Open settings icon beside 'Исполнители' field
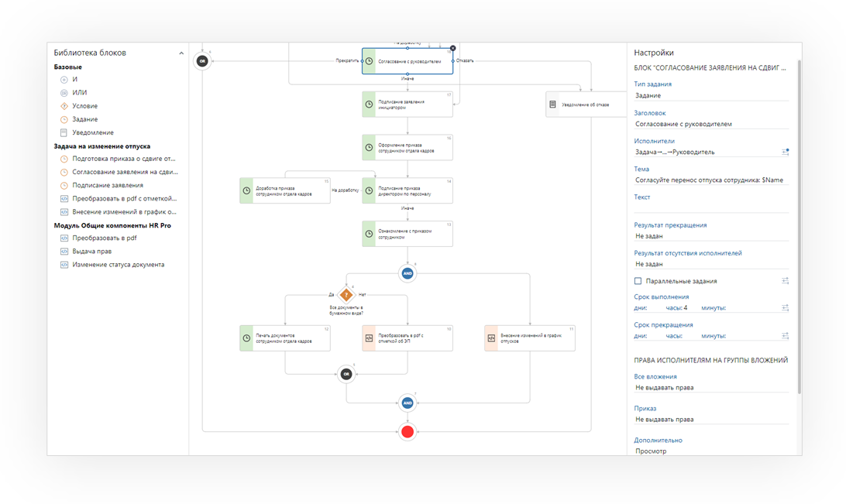Viewport: 846px width, 504px height. (x=785, y=152)
